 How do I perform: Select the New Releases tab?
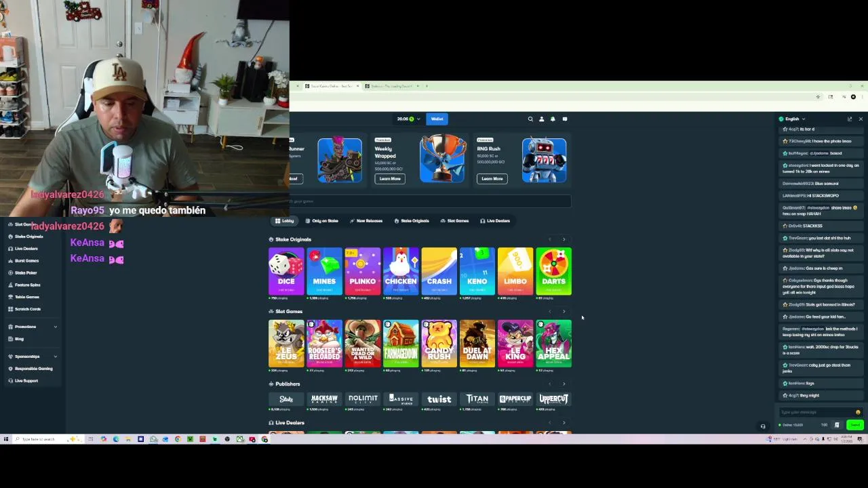click(366, 221)
